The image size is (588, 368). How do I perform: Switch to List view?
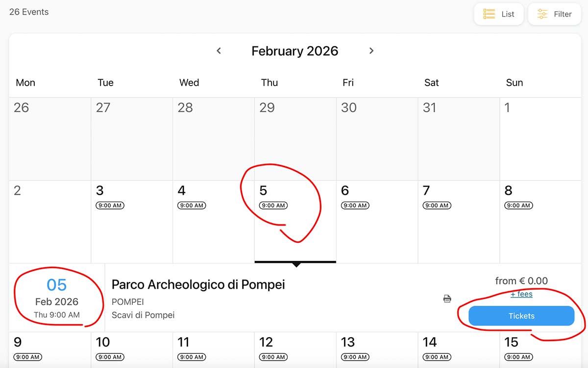[x=499, y=14]
